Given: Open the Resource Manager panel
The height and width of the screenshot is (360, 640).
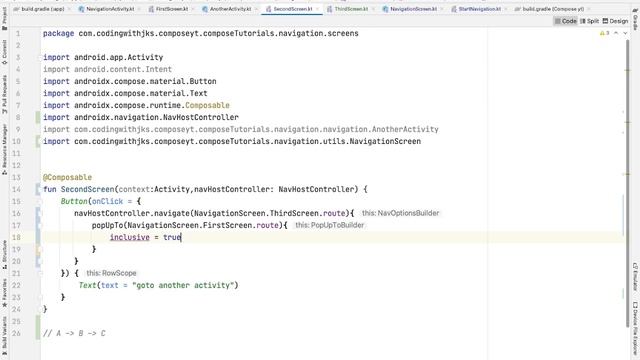Looking at the screenshot, I should pos(4,149).
